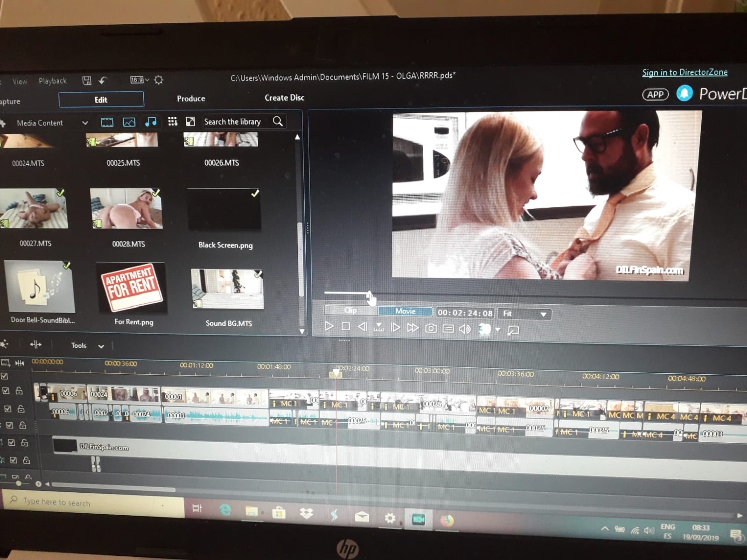Click the notification bell icon
747x560 pixels.
684,93
